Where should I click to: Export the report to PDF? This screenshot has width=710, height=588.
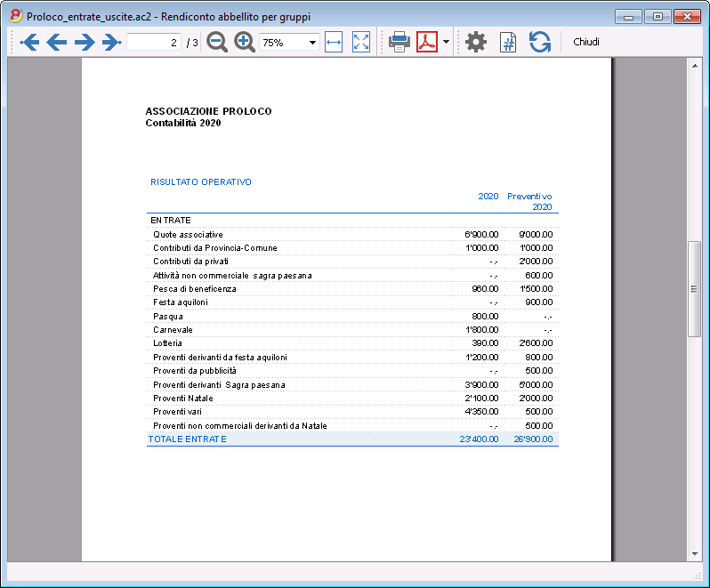point(427,42)
